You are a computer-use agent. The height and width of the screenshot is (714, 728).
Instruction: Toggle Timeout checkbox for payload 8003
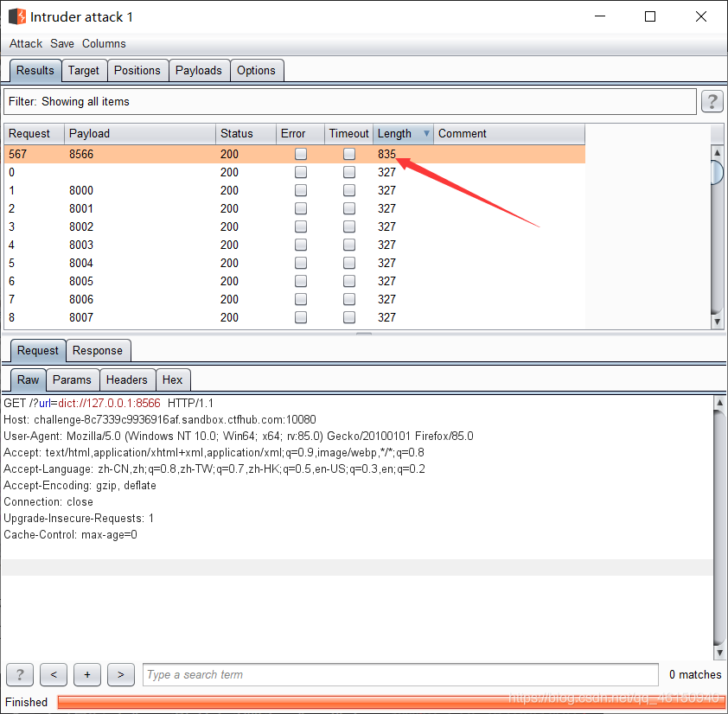349,245
